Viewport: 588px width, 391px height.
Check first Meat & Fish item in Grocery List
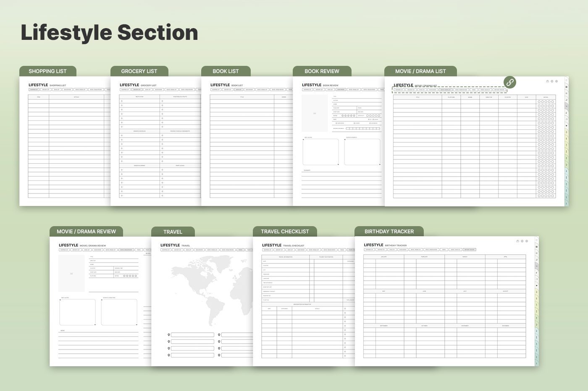coord(122,101)
